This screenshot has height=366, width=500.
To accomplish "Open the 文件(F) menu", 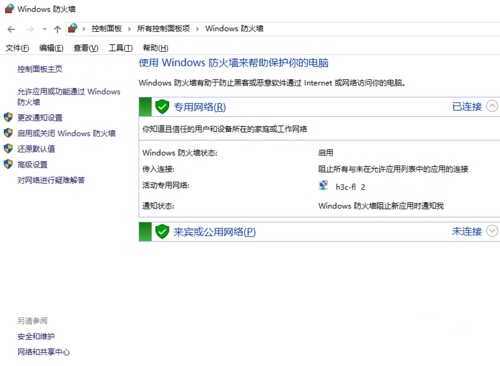I will (17, 48).
